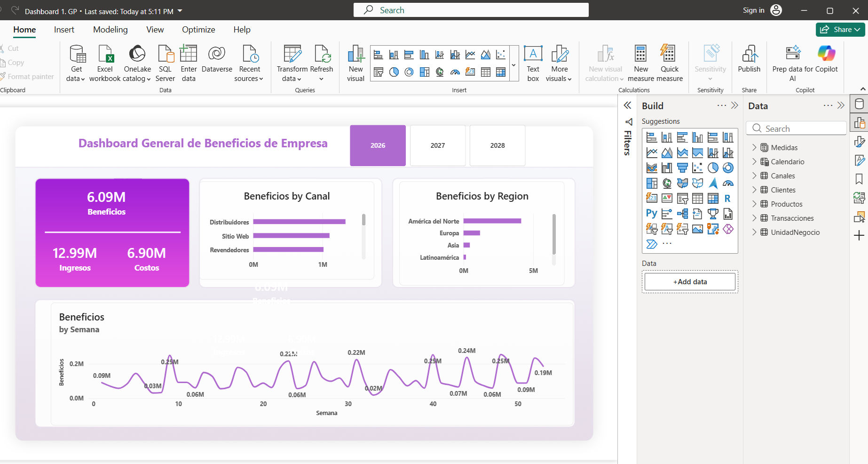Open Data pane more options

point(828,105)
